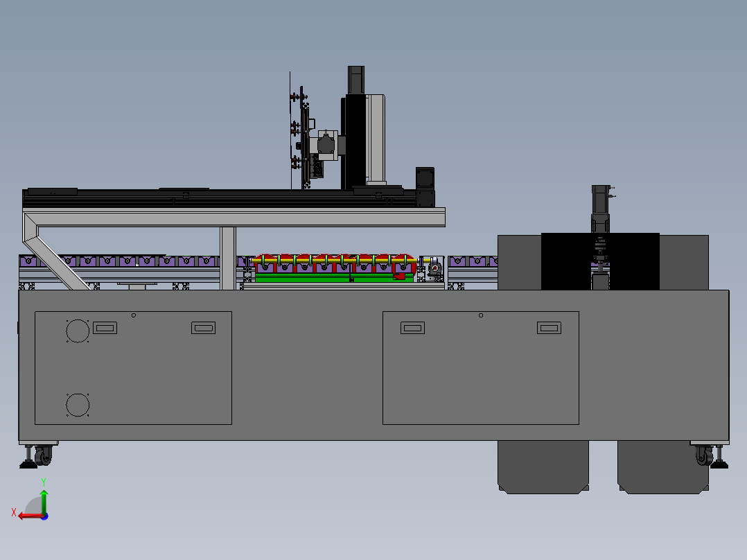Select the left cabinet door panel face
This screenshot has width=747, height=560.
(x=133, y=368)
